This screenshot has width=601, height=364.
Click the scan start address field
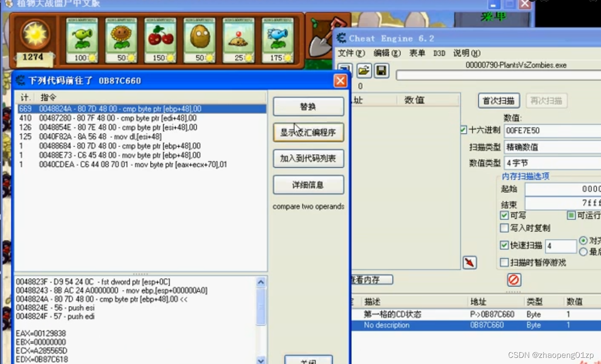[563, 189]
